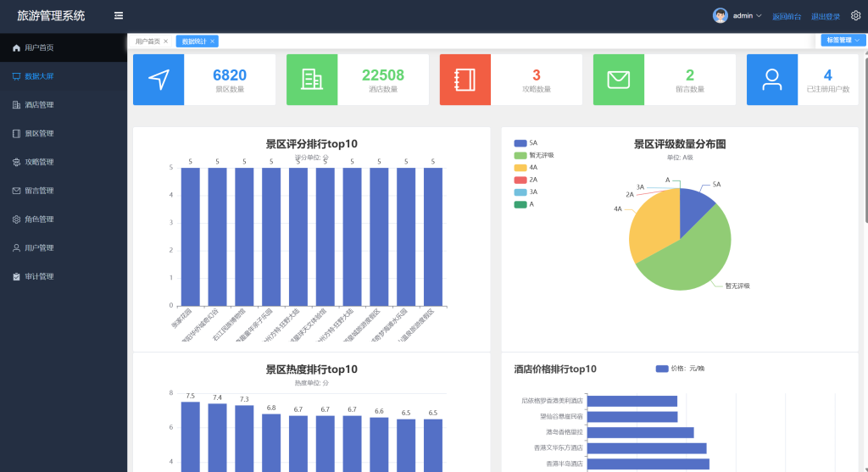Click the 22508 酒店数量 value

(x=383, y=75)
